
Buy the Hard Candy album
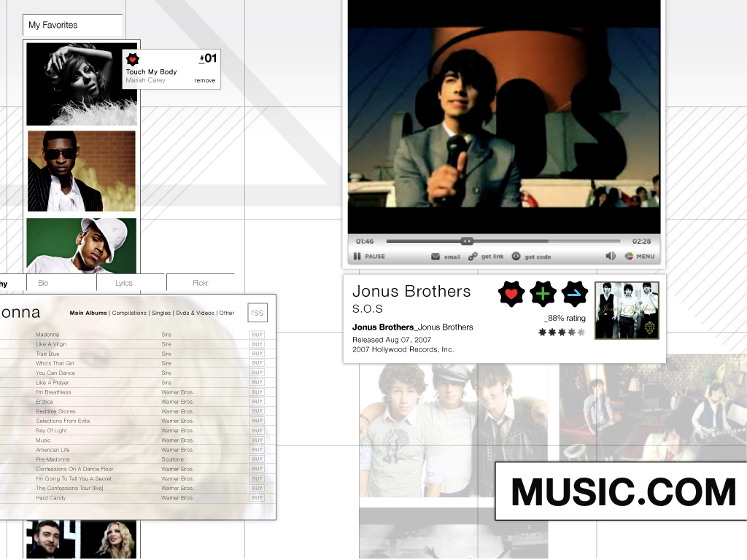[258, 497]
